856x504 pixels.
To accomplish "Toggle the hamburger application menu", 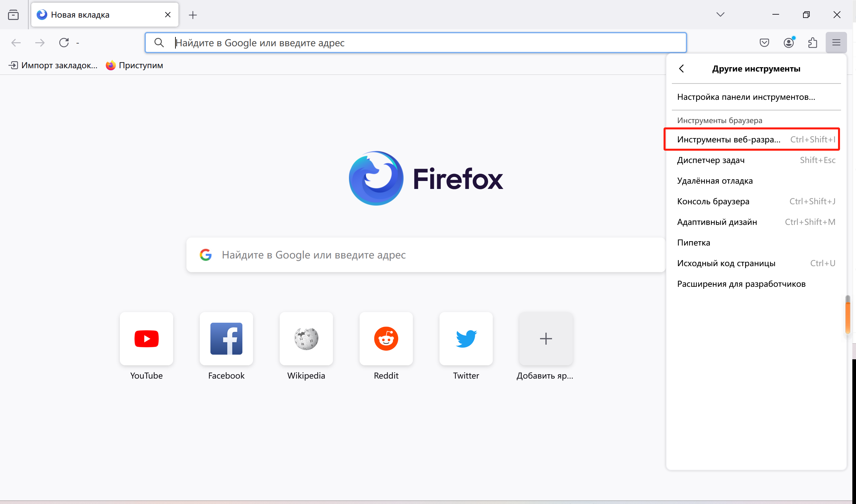I will (836, 43).
